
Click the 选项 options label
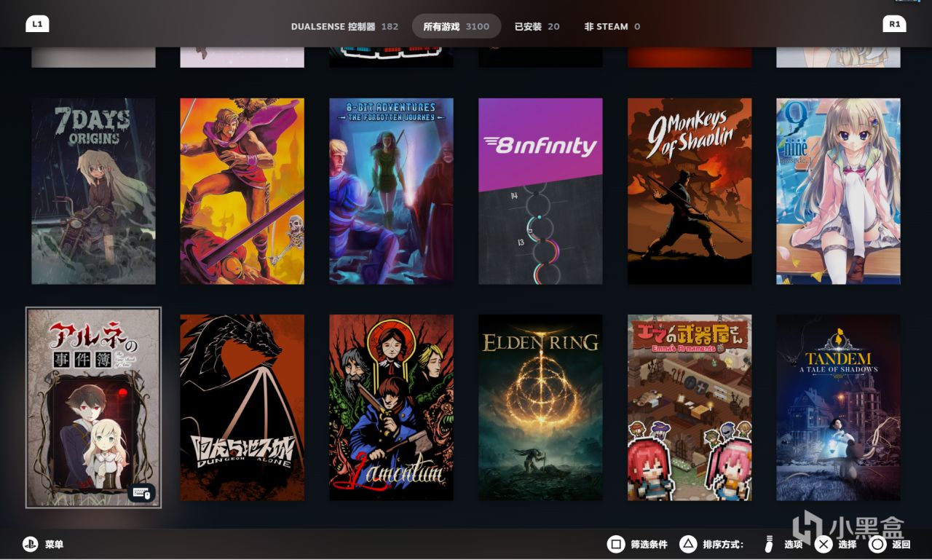(794, 545)
